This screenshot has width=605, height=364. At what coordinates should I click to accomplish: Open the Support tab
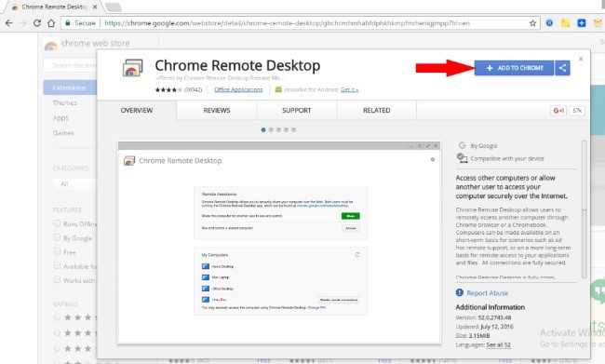click(x=296, y=111)
